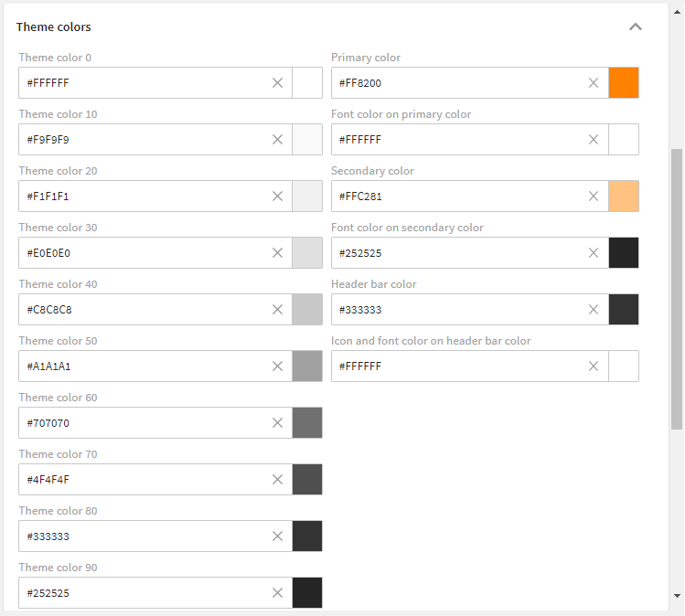The width and height of the screenshot is (685, 616).
Task: Clear Font color on secondary color
Action: click(594, 253)
